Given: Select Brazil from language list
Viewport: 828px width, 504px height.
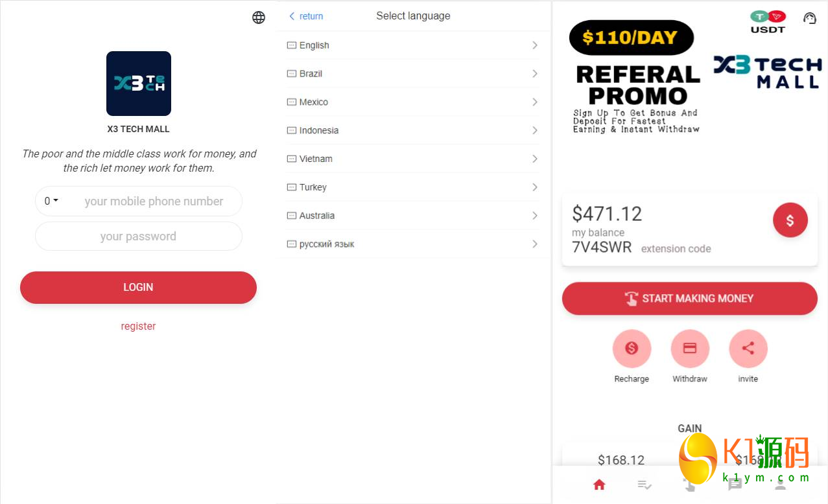Looking at the screenshot, I should (311, 74).
